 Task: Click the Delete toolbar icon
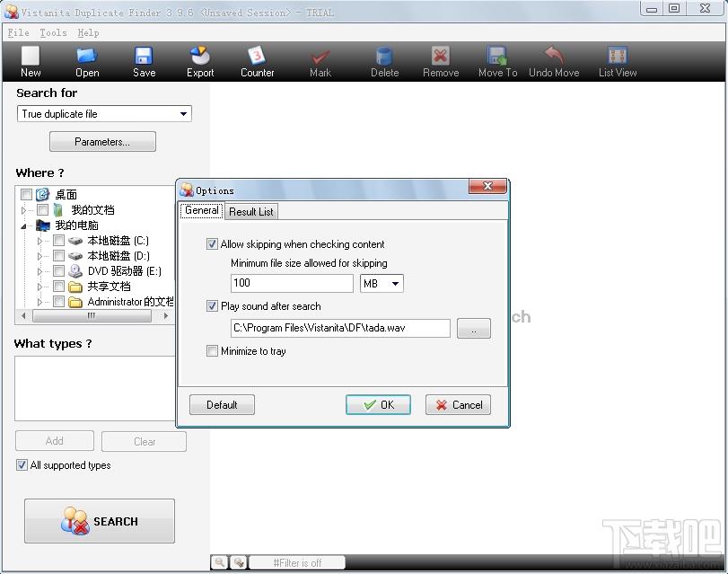point(384,57)
